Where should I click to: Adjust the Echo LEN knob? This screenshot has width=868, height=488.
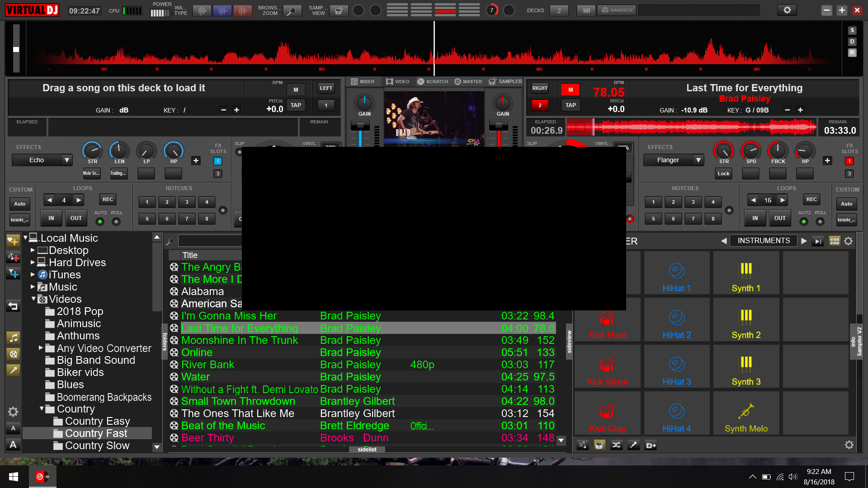(119, 150)
